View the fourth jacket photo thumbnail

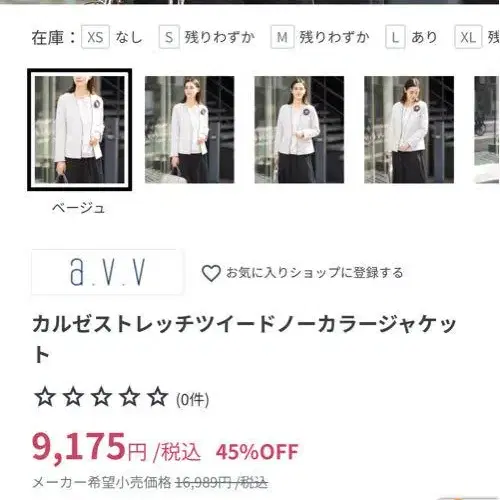(409, 130)
